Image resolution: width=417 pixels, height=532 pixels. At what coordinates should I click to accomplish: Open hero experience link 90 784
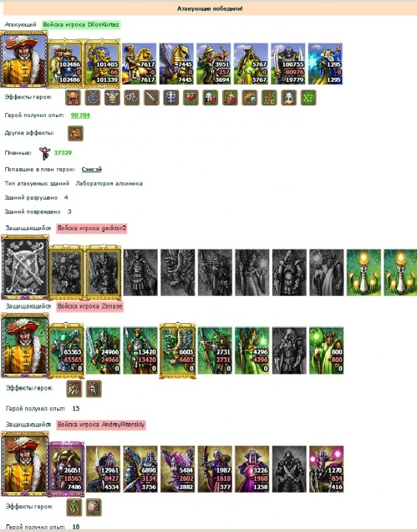80,115
